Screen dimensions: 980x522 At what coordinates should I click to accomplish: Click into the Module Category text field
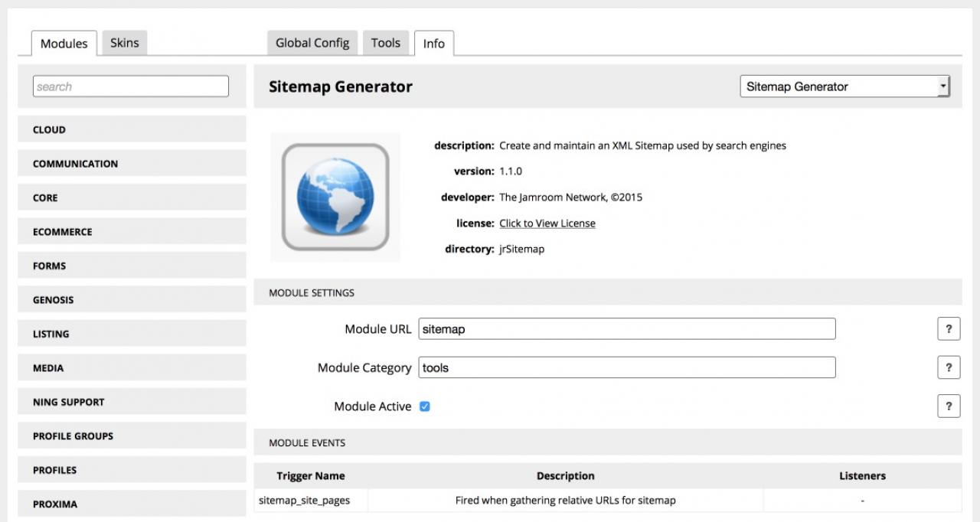626,367
